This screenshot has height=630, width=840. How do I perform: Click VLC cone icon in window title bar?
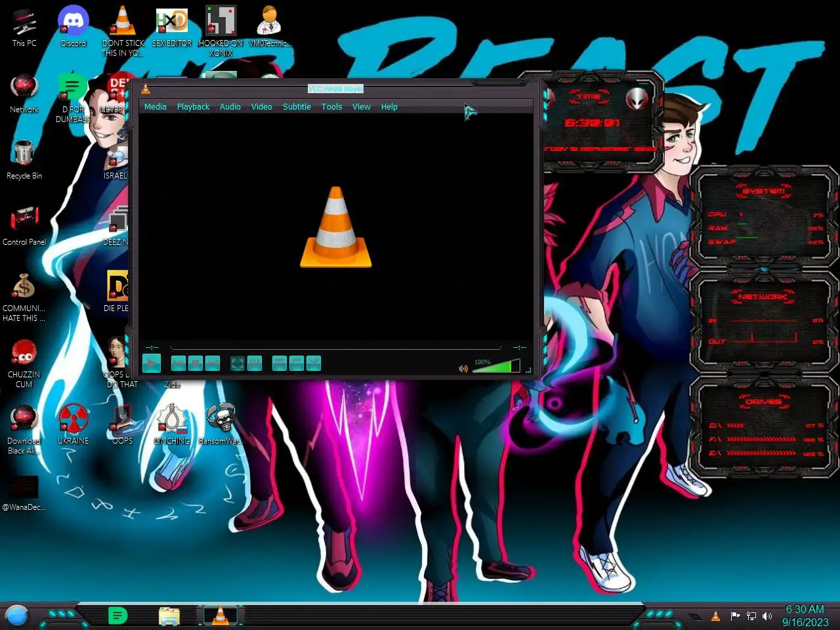point(146,89)
